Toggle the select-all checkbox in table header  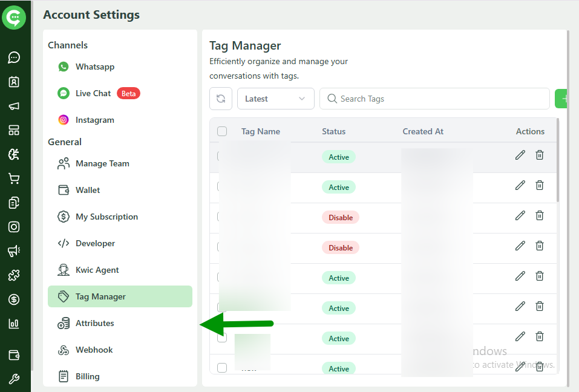tap(222, 131)
